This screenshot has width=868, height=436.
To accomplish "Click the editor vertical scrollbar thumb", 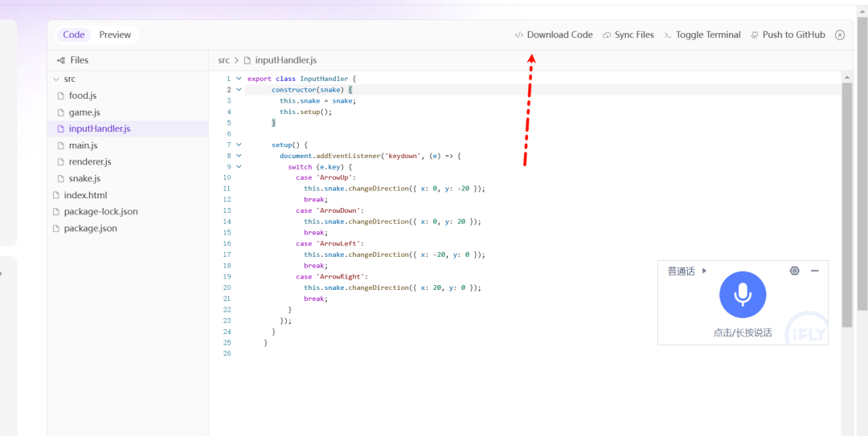I will tap(847, 205).
